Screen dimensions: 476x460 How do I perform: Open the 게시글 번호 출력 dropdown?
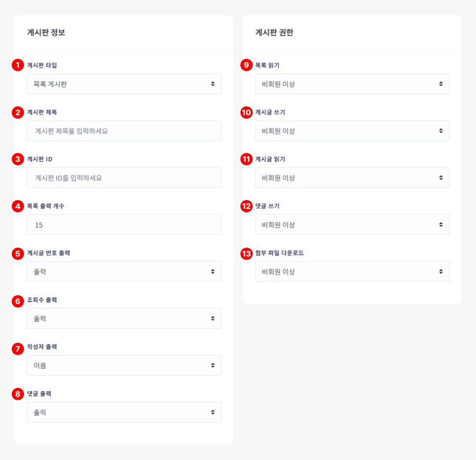pyautogui.click(x=124, y=272)
